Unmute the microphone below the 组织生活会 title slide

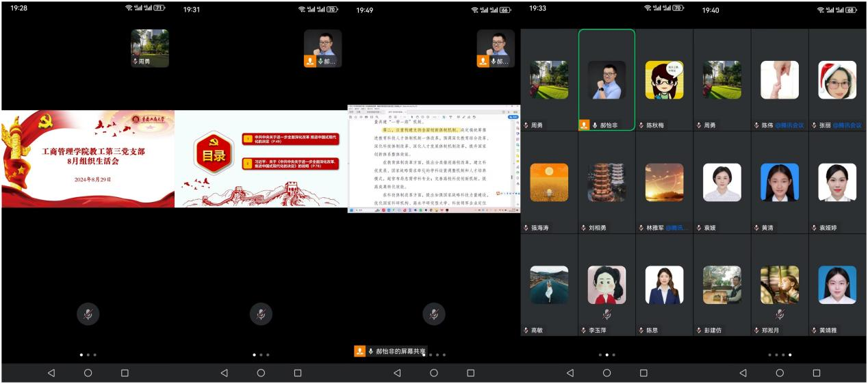(x=88, y=314)
